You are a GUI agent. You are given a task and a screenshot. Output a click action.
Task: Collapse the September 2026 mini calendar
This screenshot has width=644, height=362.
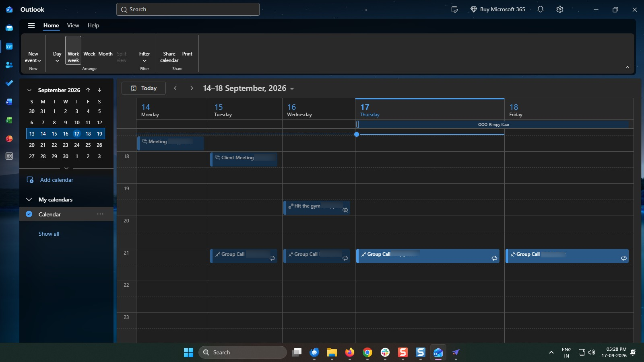click(29, 90)
